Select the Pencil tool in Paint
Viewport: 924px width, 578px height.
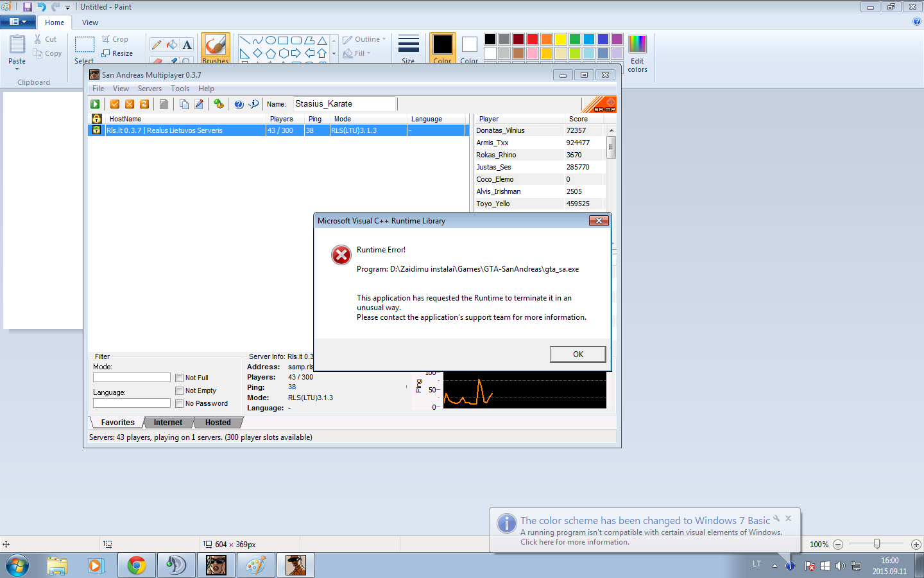pyautogui.click(x=157, y=45)
